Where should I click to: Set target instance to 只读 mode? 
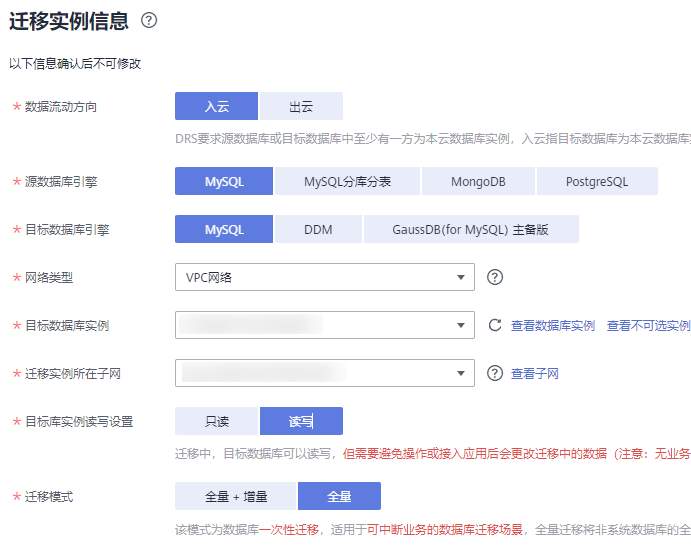[216, 421]
